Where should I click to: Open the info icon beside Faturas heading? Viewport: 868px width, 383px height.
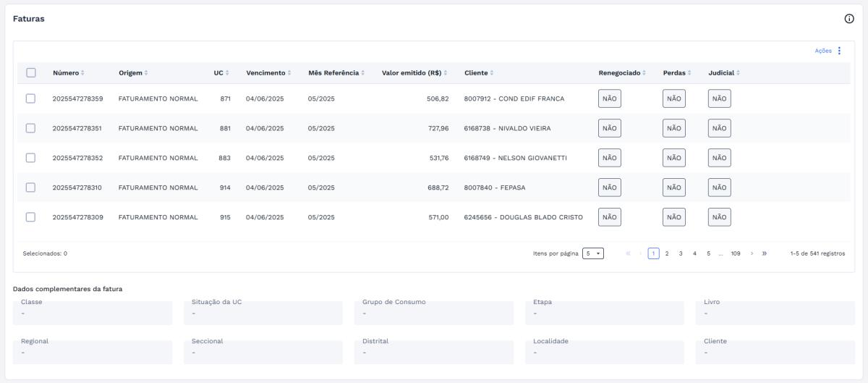pos(849,19)
